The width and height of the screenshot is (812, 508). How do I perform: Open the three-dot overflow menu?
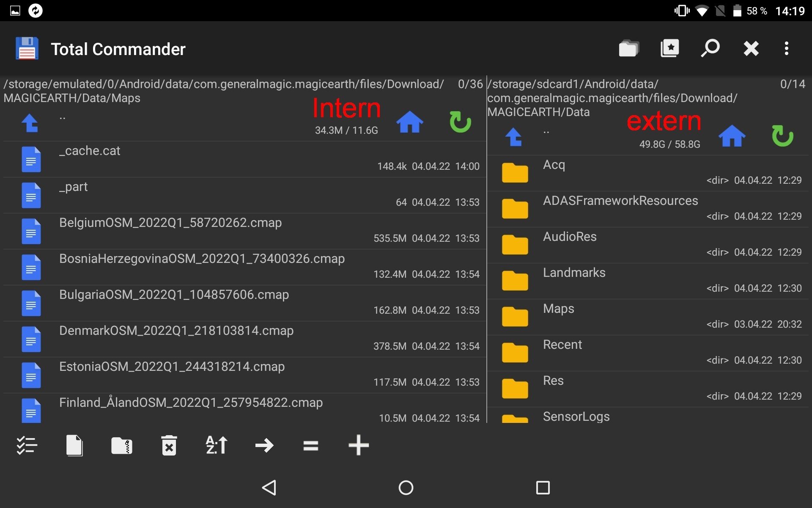[x=786, y=48]
